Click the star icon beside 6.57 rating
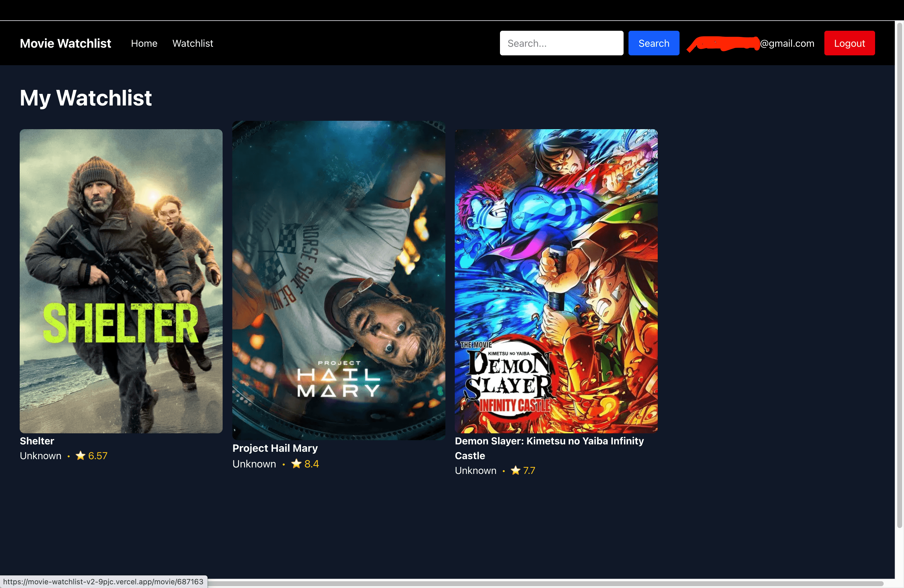Viewport: 904px width, 588px height. tap(80, 455)
